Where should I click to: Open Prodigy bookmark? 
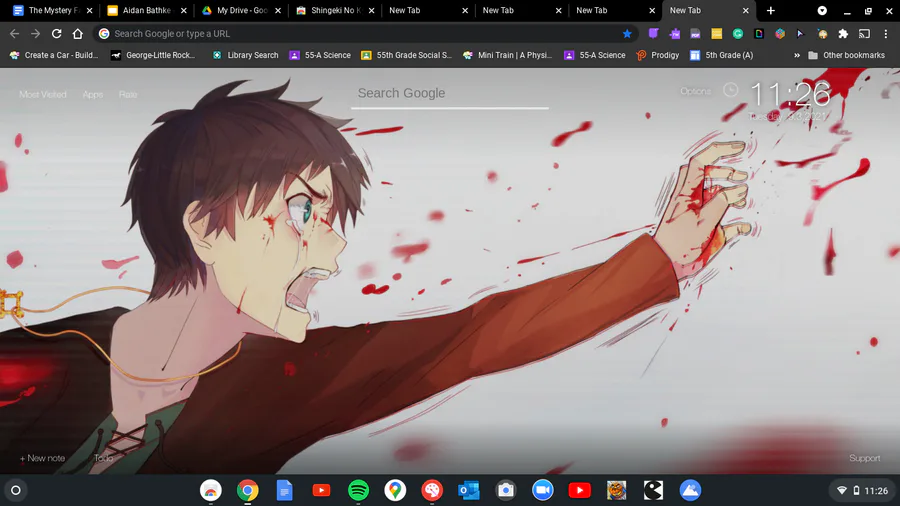(x=658, y=55)
